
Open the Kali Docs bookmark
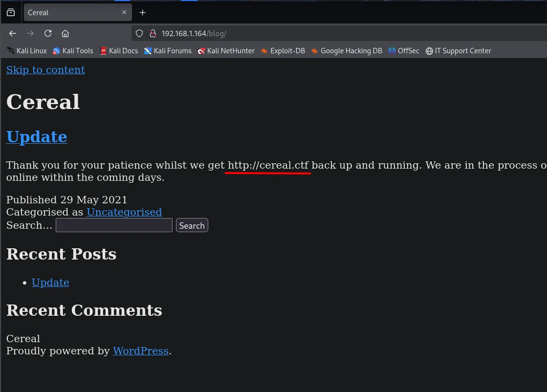119,51
